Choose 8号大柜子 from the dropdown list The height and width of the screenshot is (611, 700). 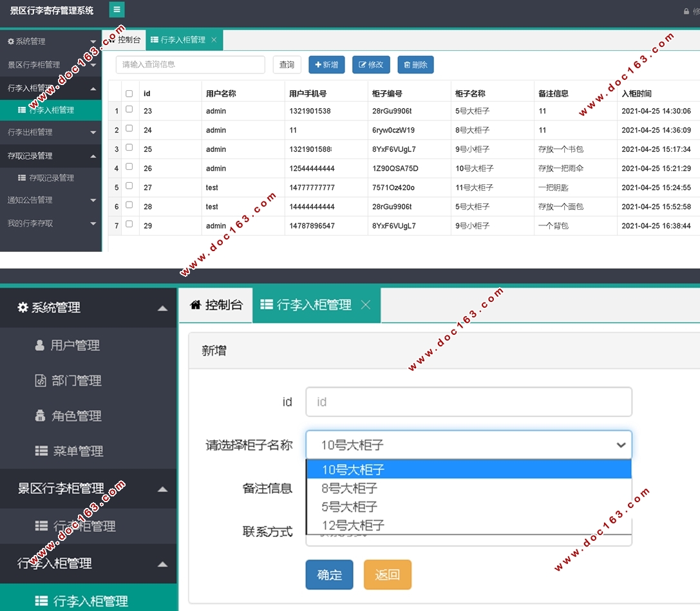[x=469, y=488]
